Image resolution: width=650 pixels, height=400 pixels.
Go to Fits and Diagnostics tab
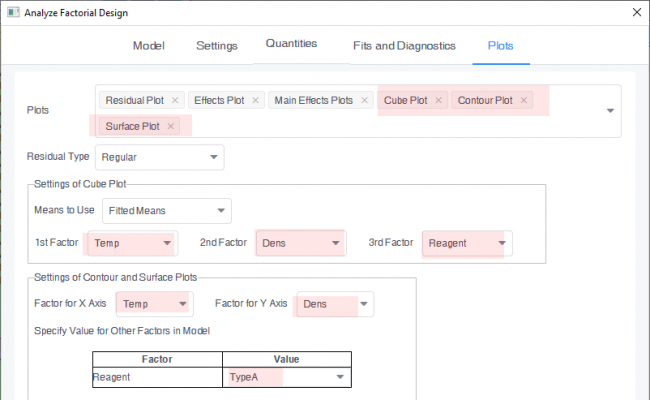click(x=404, y=46)
